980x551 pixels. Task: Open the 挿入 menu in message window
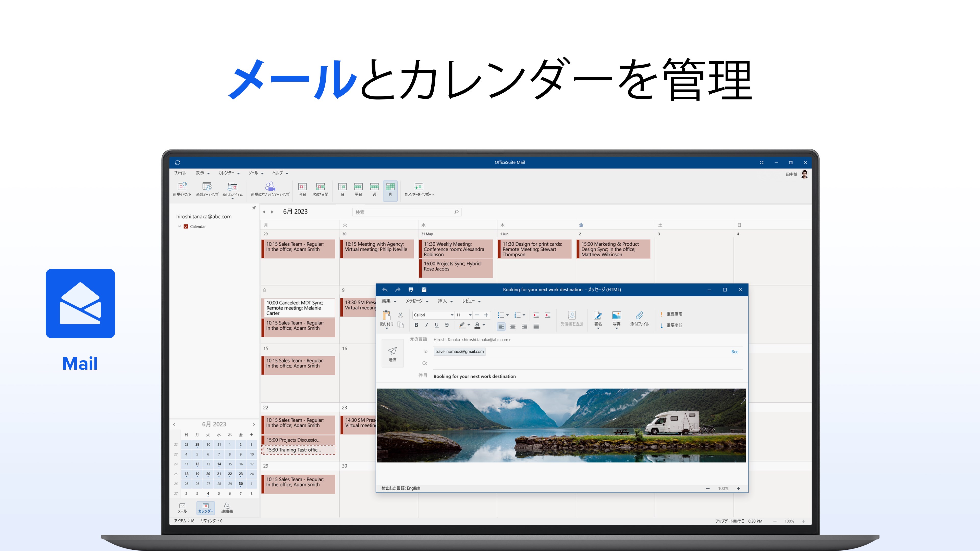445,301
